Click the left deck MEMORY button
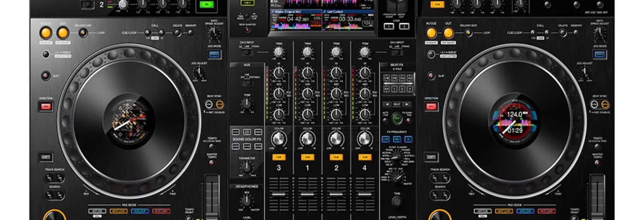Viewport: 644px width, 220px height. [x=190, y=33]
